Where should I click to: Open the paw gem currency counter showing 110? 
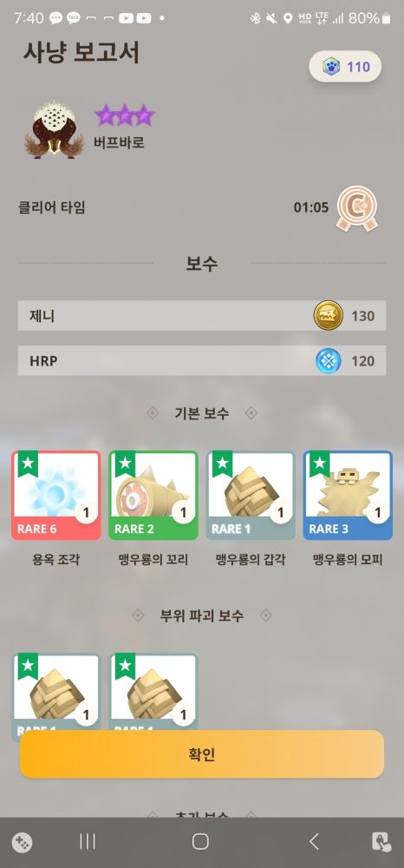click(x=345, y=67)
